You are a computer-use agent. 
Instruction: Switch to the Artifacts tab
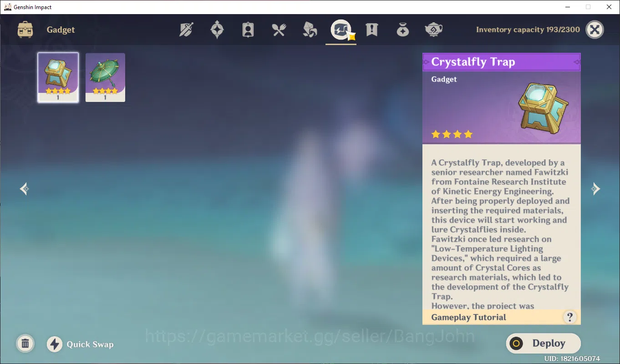[217, 30]
